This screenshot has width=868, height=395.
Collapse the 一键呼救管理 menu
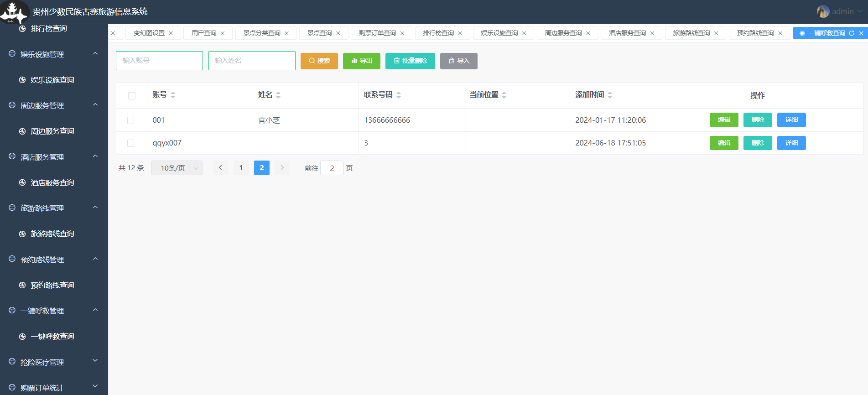[x=95, y=310]
